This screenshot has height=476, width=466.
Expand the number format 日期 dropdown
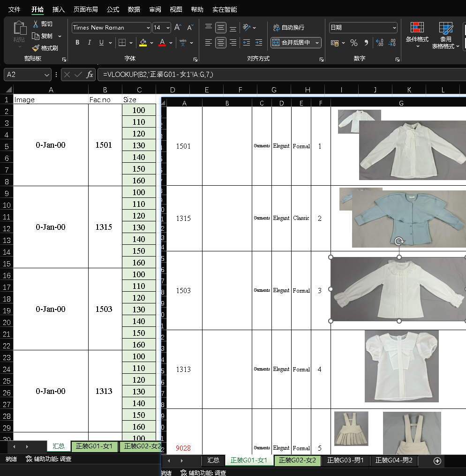coord(394,28)
